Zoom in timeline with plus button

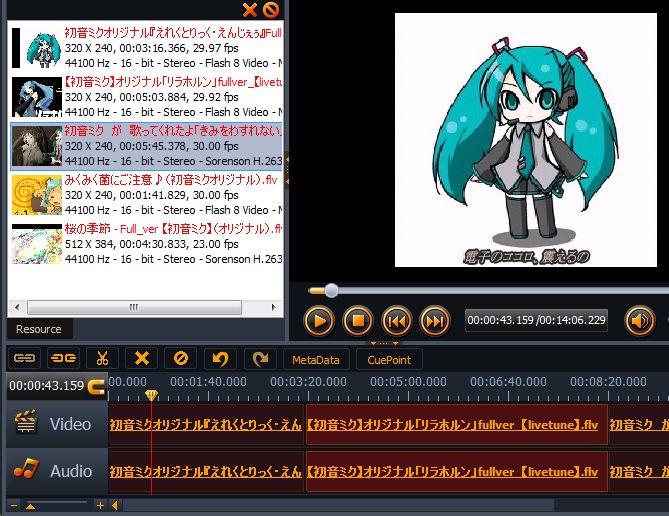(100, 506)
